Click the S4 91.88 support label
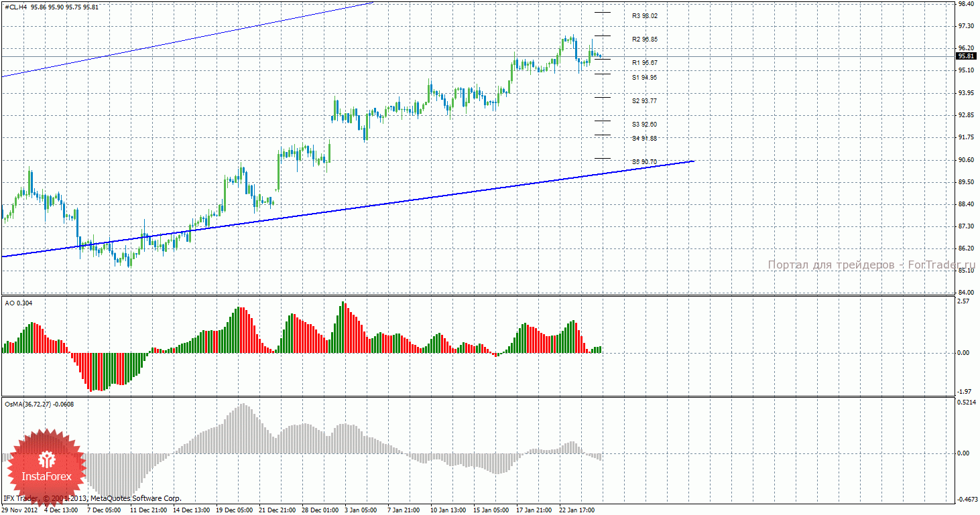The width and height of the screenshot is (980, 515). pyautogui.click(x=644, y=139)
